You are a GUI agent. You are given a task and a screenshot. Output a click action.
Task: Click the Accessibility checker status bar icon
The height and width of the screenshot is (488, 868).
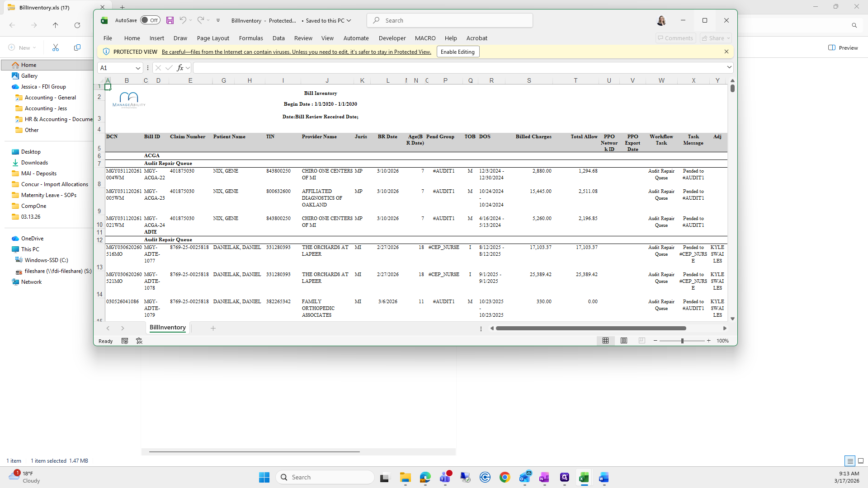coord(139,341)
